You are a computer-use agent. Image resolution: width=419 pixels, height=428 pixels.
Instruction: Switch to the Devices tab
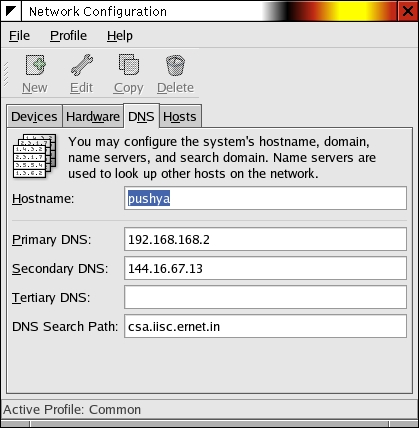coord(34,117)
